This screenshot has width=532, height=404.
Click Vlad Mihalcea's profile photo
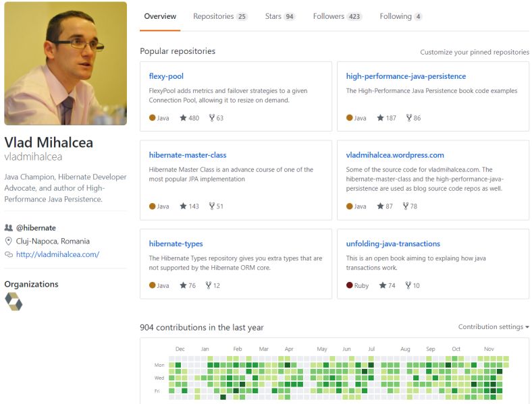[65, 63]
